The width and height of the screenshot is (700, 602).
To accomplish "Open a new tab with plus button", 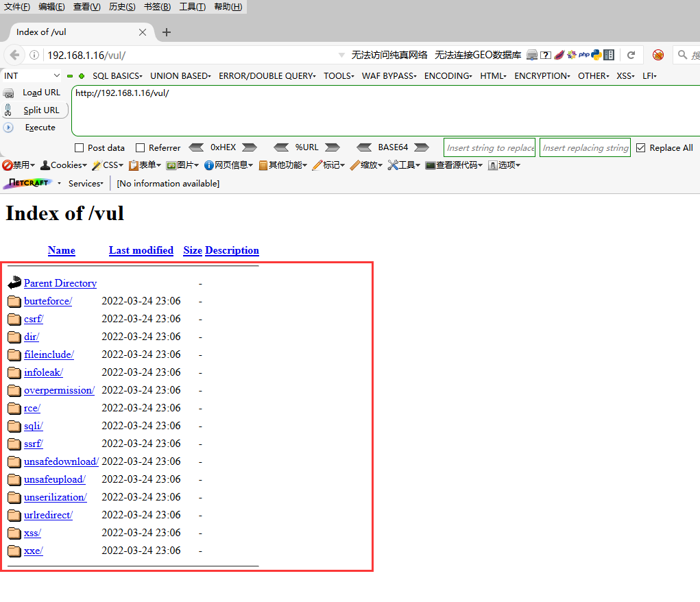I will point(167,32).
